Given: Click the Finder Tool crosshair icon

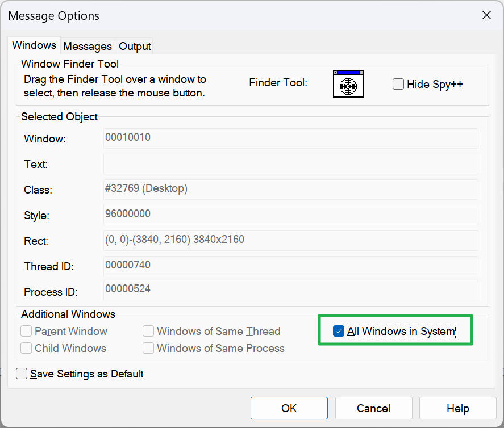Looking at the screenshot, I should [x=348, y=83].
